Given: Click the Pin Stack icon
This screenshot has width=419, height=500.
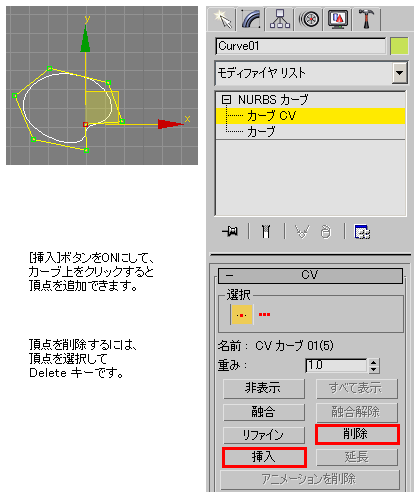Looking at the screenshot, I should point(230,231).
